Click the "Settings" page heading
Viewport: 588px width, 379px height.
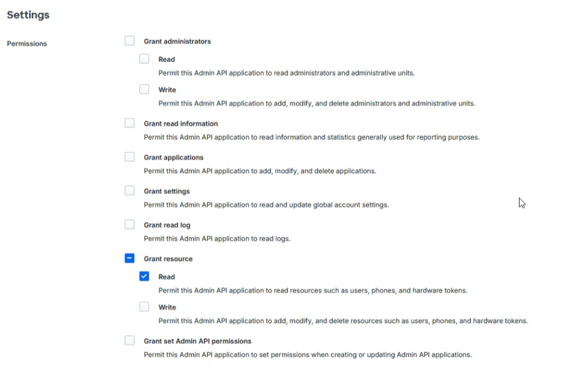[x=28, y=15]
